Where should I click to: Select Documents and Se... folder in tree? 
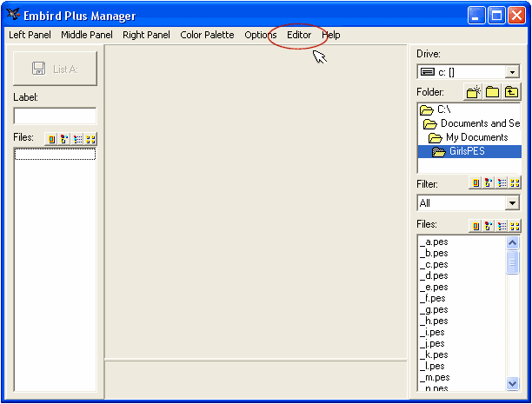tap(472, 123)
